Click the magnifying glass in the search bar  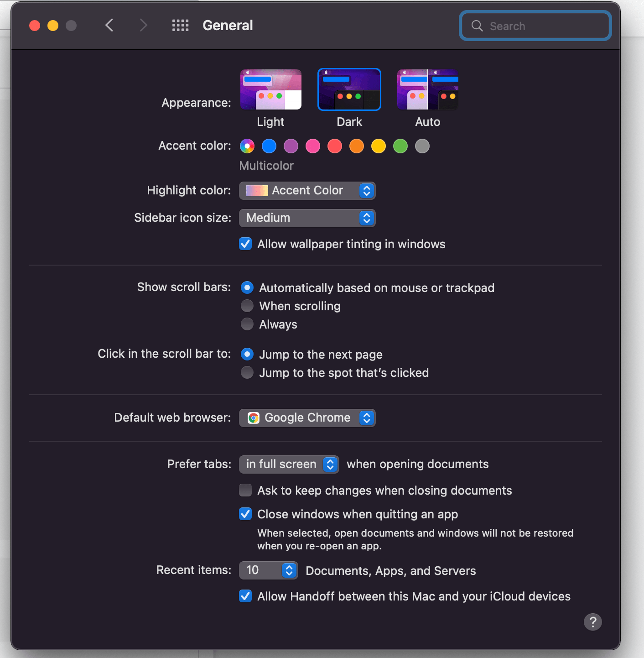[477, 26]
